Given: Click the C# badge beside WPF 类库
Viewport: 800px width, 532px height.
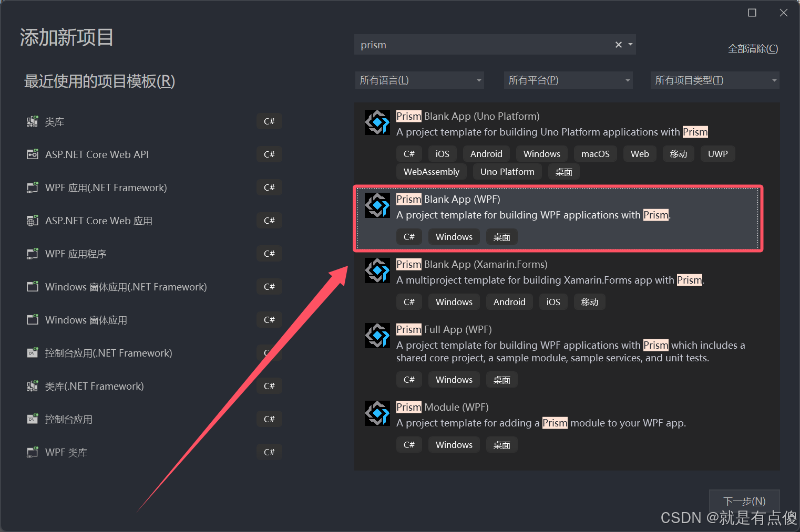Looking at the screenshot, I should [269, 452].
